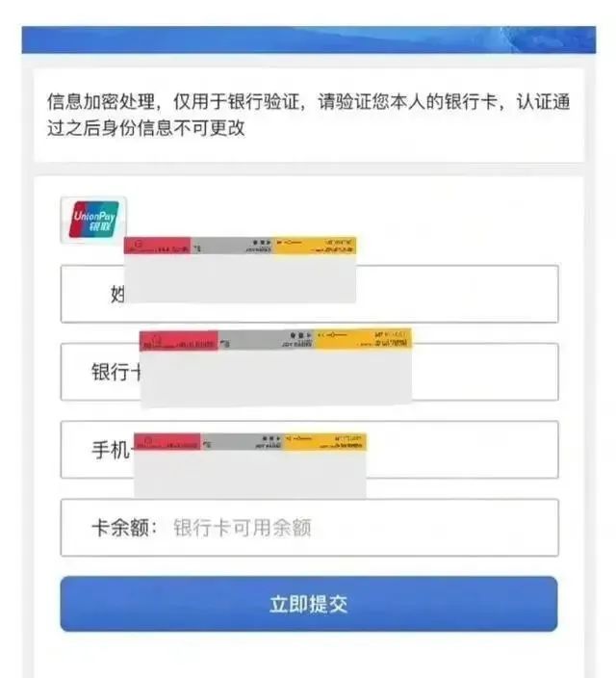Click red strip above bank card field
This screenshot has height=678, width=616.
pyautogui.click(x=179, y=340)
